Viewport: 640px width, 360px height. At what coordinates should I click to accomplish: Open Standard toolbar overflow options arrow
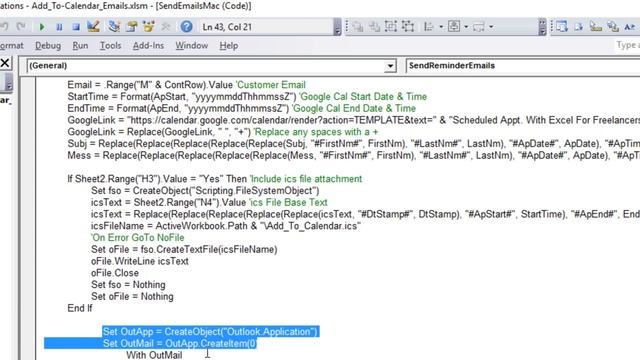coord(338,27)
